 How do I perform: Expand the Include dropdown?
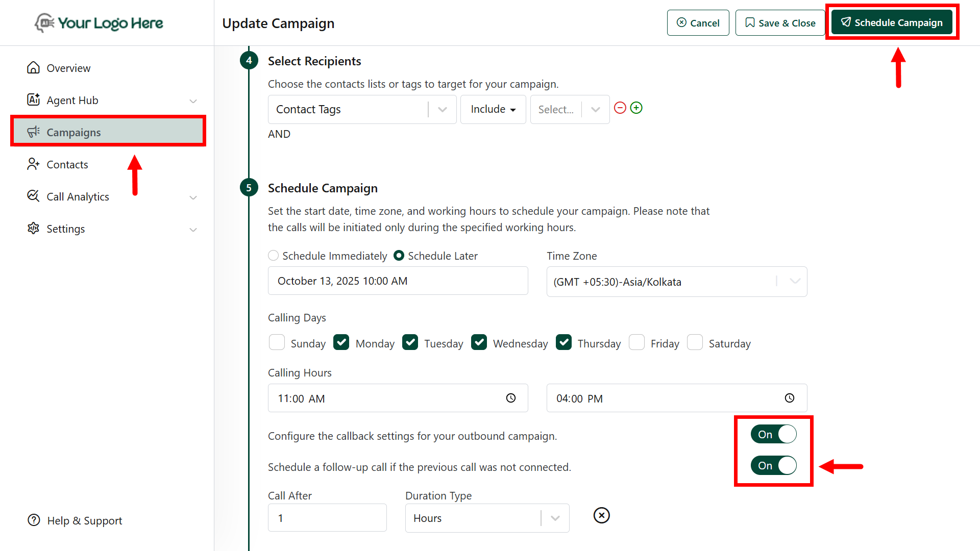coord(493,109)
